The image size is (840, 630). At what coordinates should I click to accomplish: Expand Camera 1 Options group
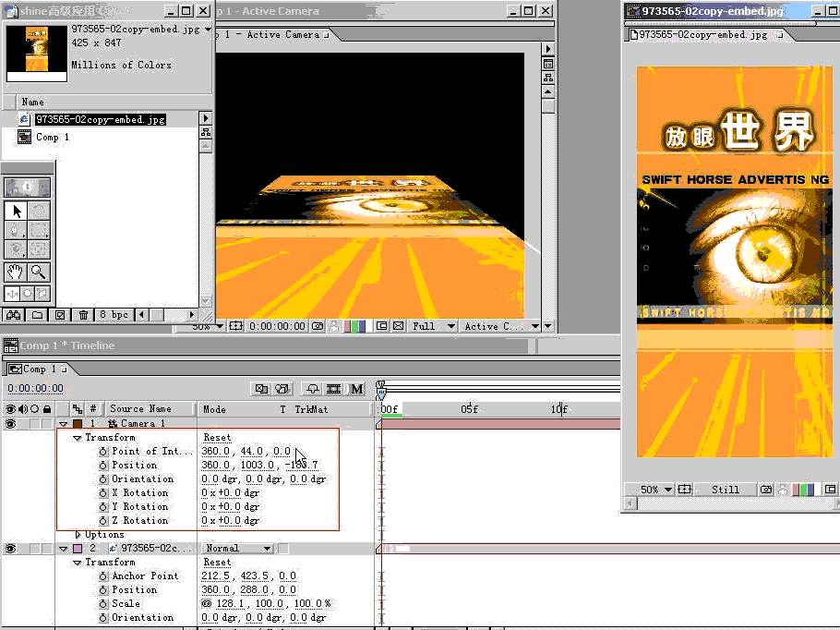[78, 535]
